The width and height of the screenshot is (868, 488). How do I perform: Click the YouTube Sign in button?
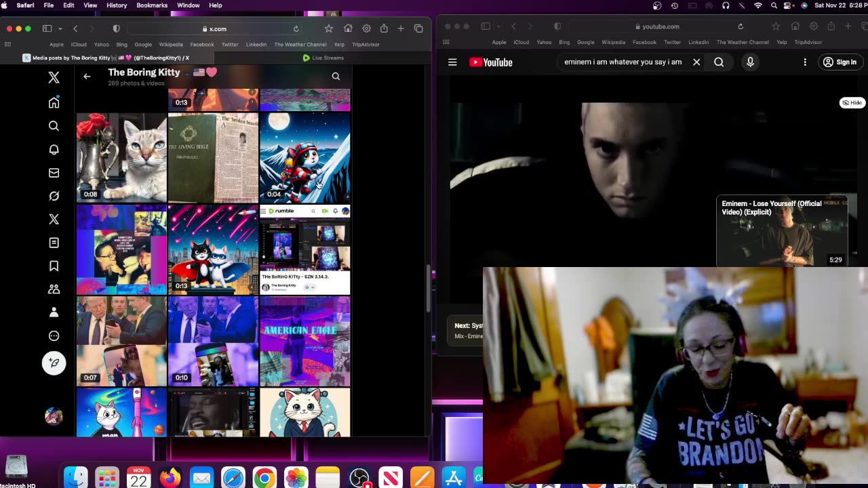click(840, 62)
